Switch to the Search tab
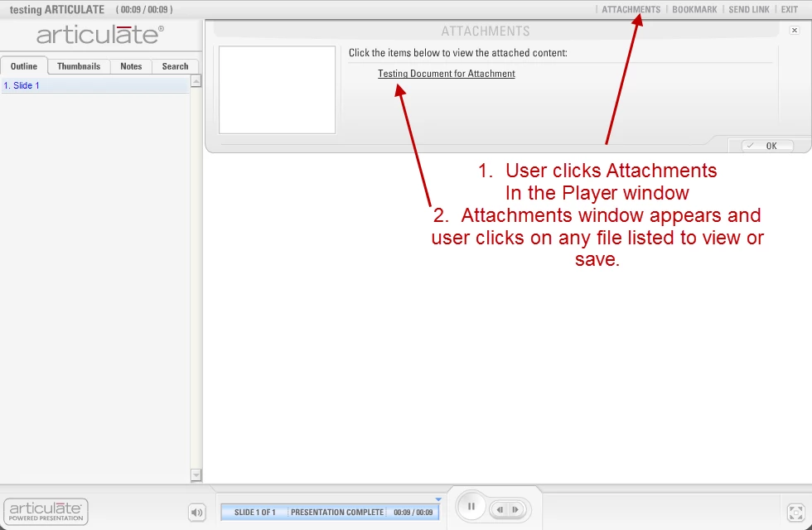812x530 pixels. [175, 66]
